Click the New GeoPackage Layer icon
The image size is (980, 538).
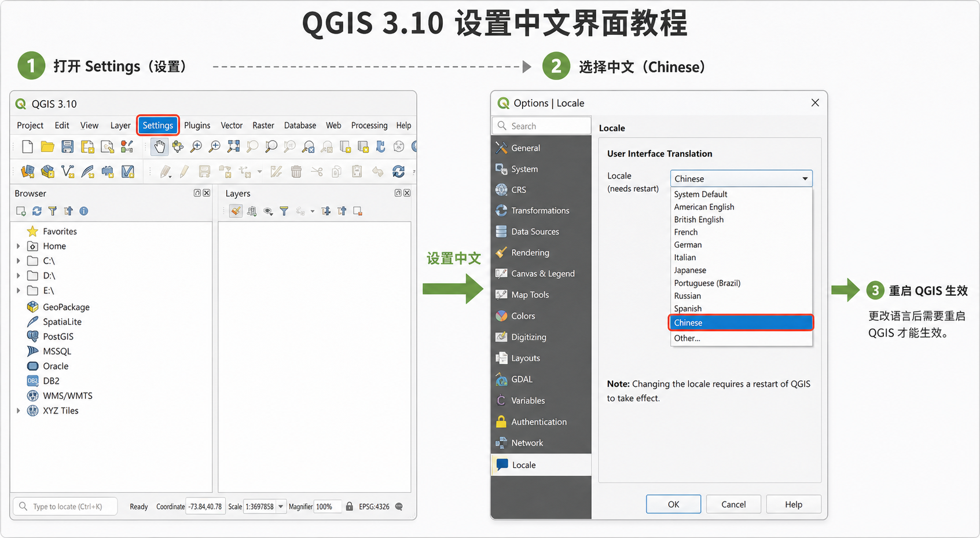(47, 171)
